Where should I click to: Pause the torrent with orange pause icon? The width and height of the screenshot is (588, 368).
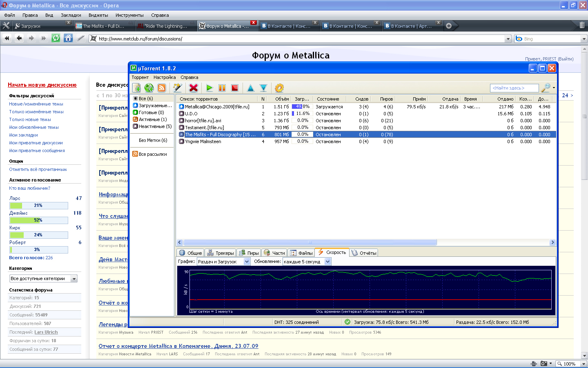click(222, 88)
